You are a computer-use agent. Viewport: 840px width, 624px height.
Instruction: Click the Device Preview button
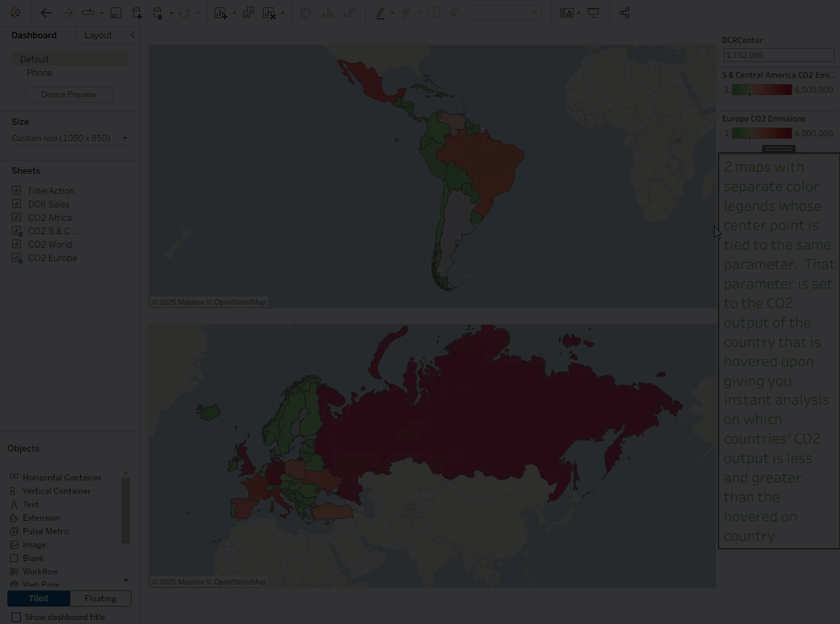pos(68,95)
